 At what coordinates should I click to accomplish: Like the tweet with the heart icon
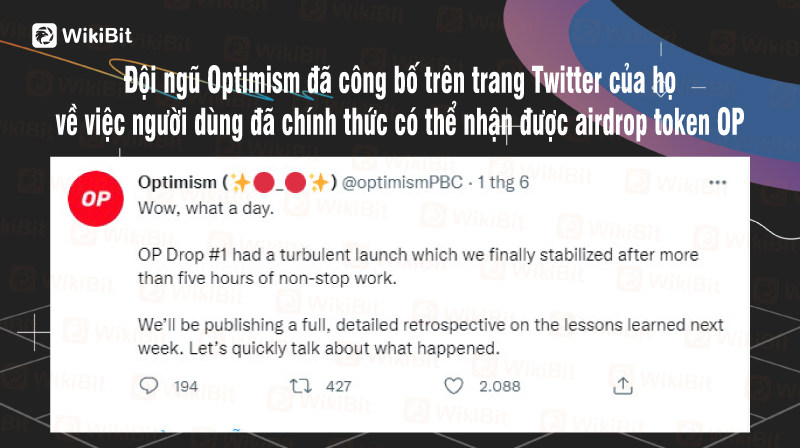(x=454, y=386)
